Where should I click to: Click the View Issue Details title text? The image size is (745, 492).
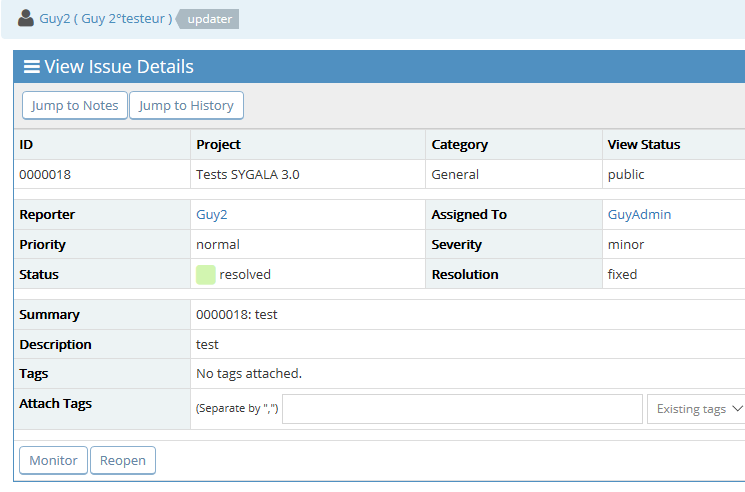[119, 67]
